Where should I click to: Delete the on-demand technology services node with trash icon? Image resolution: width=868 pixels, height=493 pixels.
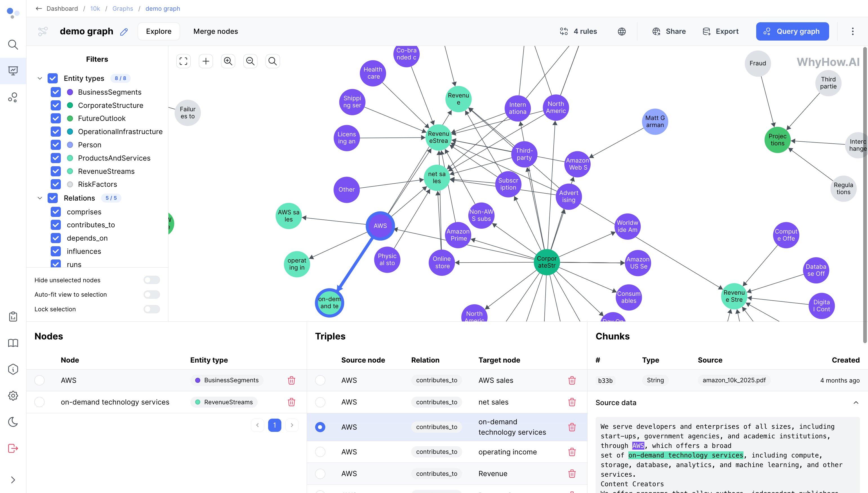(291, 402)
